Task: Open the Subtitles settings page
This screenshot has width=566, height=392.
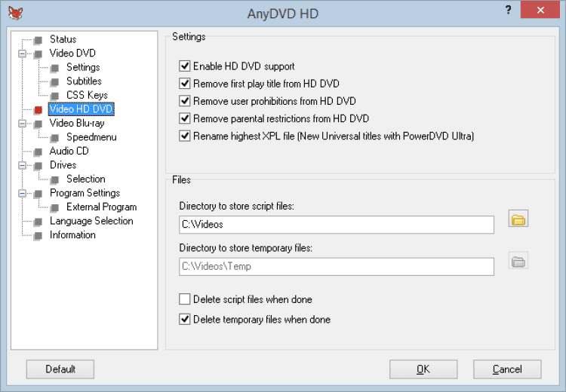Action: (84, 81)
